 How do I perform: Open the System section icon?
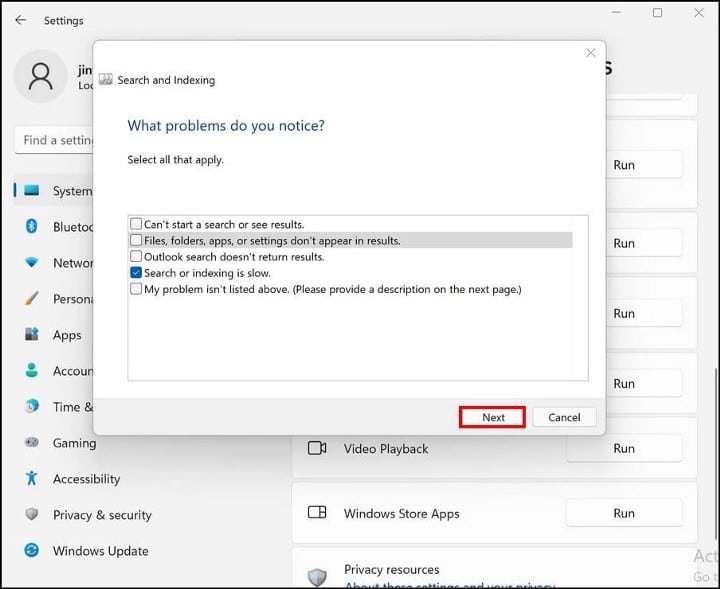click(x=32, y=190)
